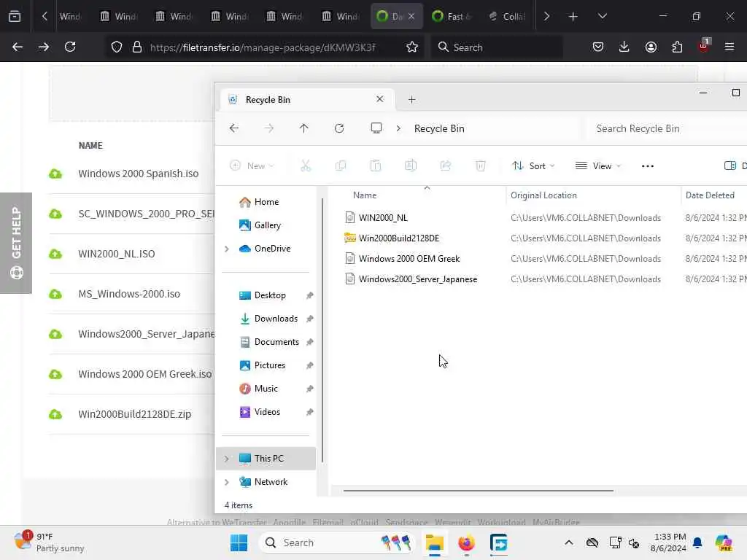
Task: Open the details pane toggle icon
Action: tap(729, 166)
